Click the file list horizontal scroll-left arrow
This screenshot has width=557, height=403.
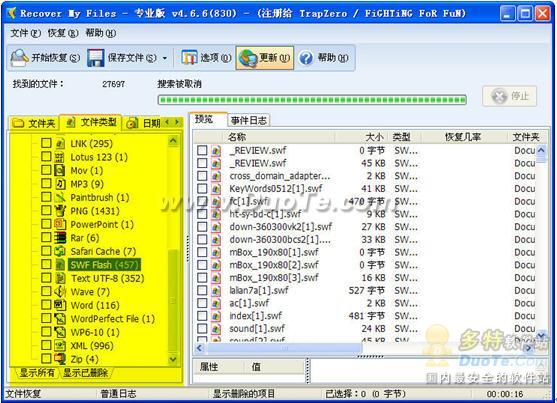200,348
